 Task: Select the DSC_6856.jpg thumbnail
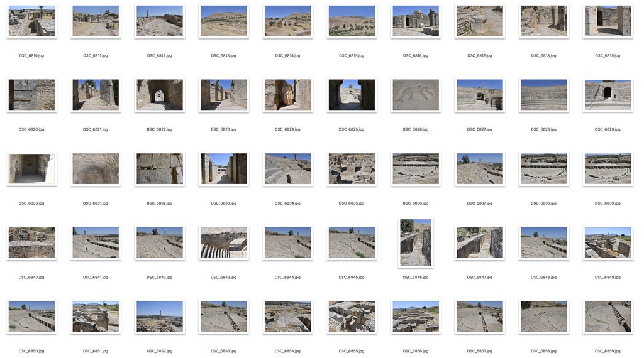click(416, 316)
